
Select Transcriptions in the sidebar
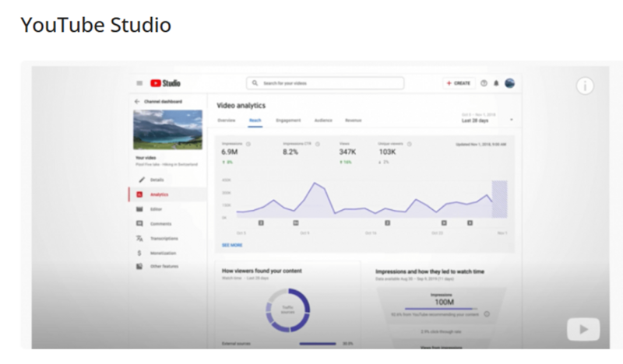point(164,239)
